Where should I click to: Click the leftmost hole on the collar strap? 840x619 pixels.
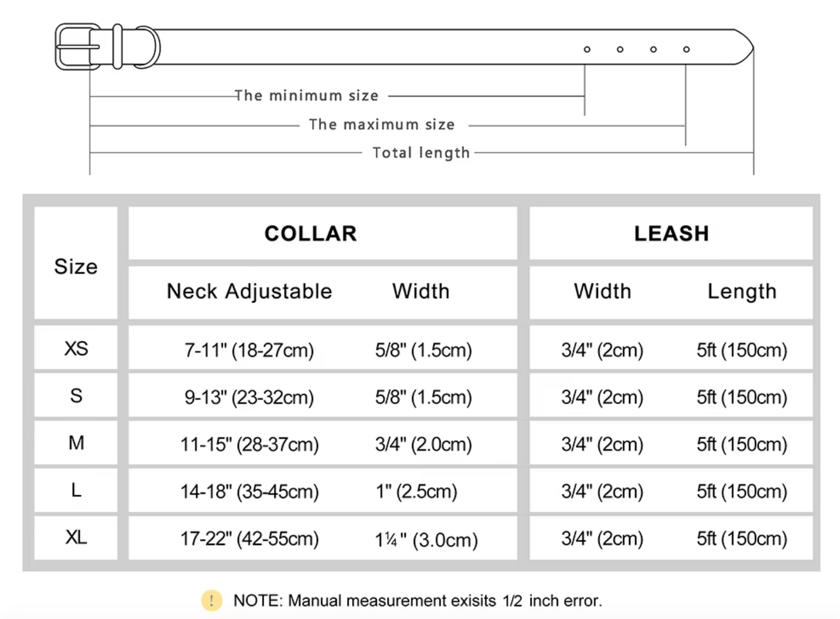(x=587, y=49)
